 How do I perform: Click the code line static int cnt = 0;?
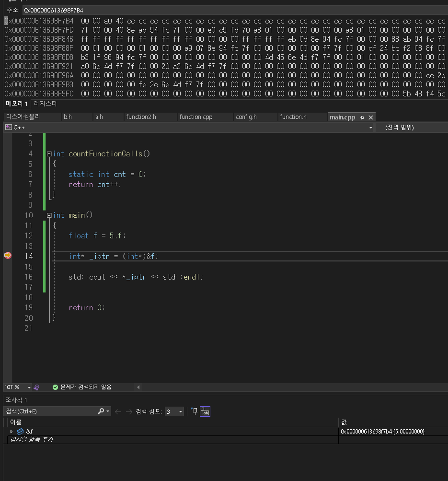107,174
